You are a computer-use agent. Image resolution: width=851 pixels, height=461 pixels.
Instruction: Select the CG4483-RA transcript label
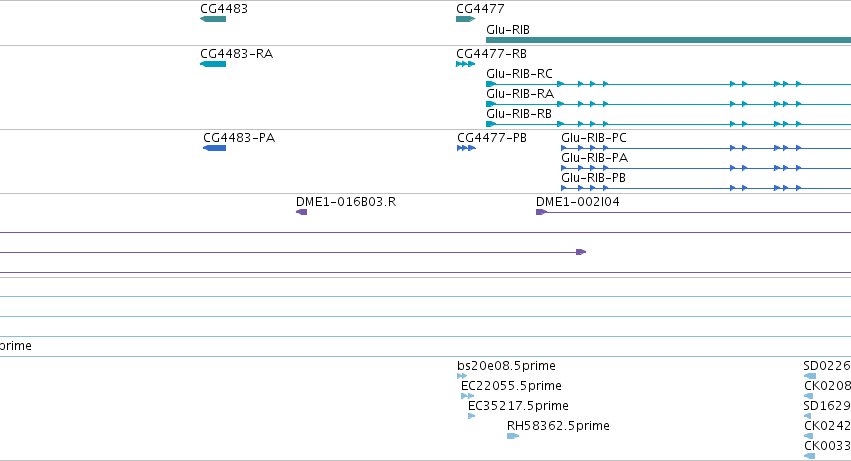(236, 54)
